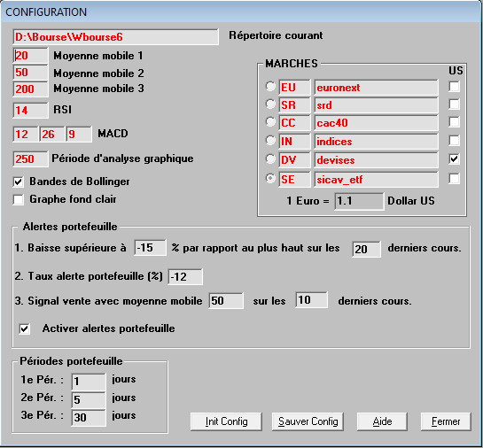
Task: Select the EU euronext market radio button
Action: point(270,87)
